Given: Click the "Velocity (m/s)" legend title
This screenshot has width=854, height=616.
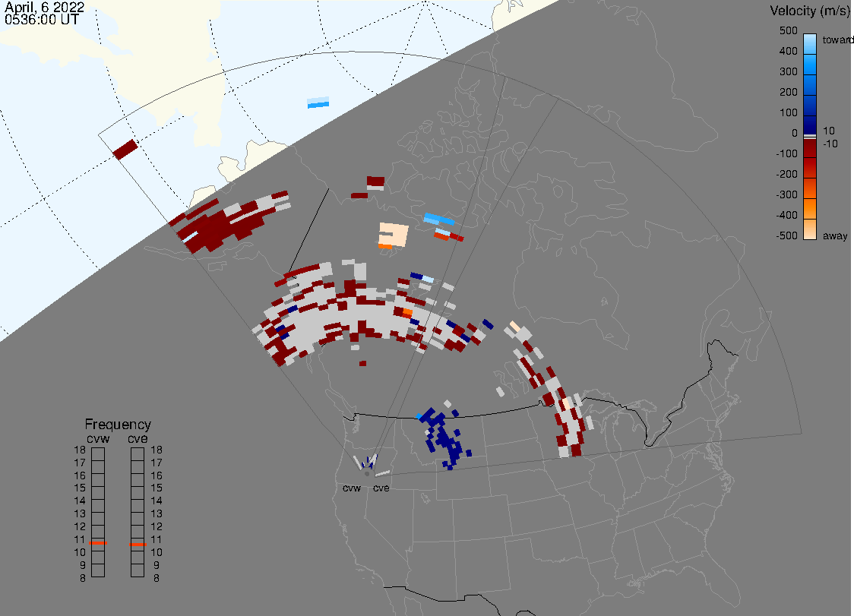Looking at the screenshot, I should coord(808,11).
